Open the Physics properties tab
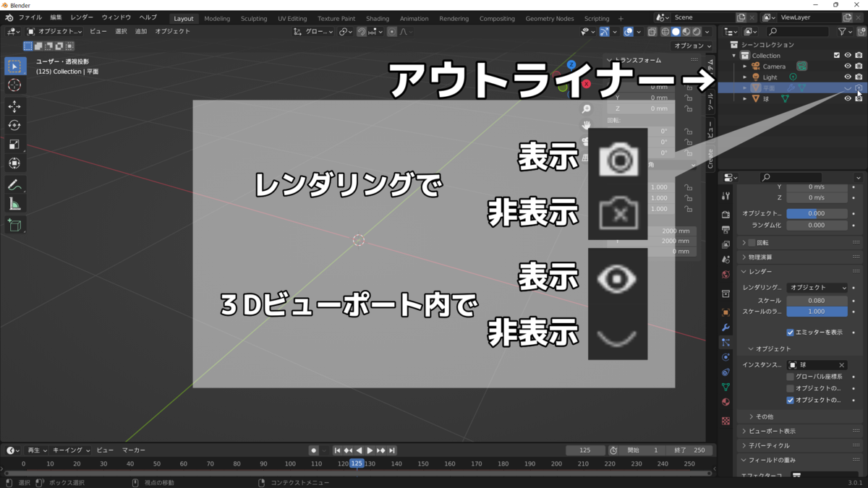The height and width of the screenshot is (488, 868). point(726,357)
